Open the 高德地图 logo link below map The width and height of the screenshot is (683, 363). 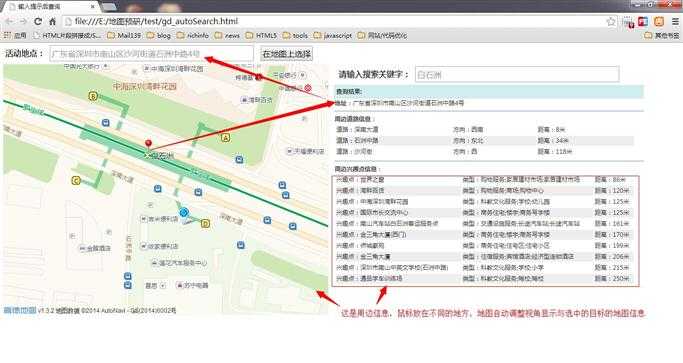(x=20, y=310)
